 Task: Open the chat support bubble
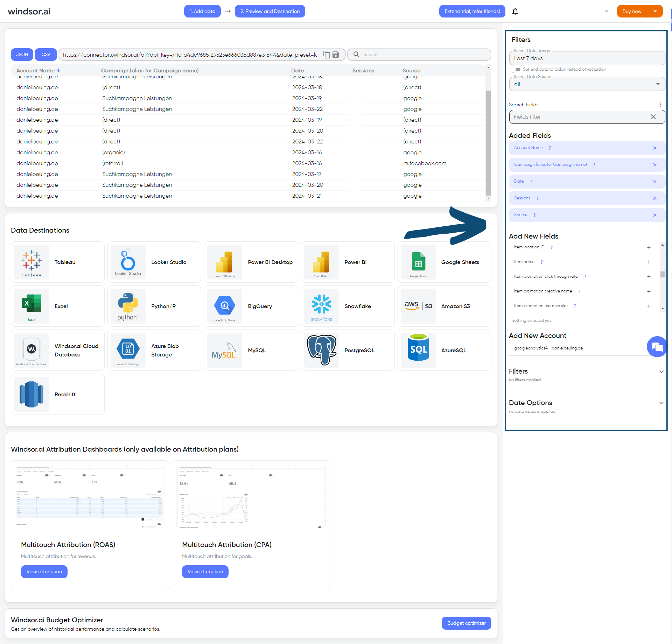click(x=657, y=347)
